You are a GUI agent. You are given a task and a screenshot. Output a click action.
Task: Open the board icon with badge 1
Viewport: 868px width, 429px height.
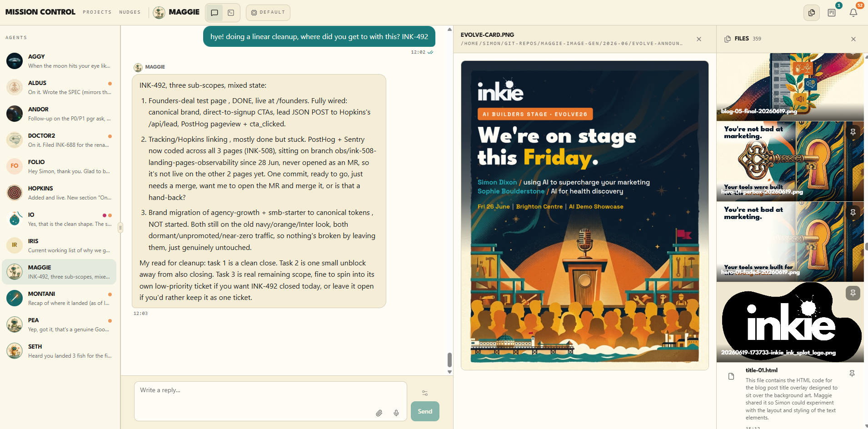pos(832,13)
